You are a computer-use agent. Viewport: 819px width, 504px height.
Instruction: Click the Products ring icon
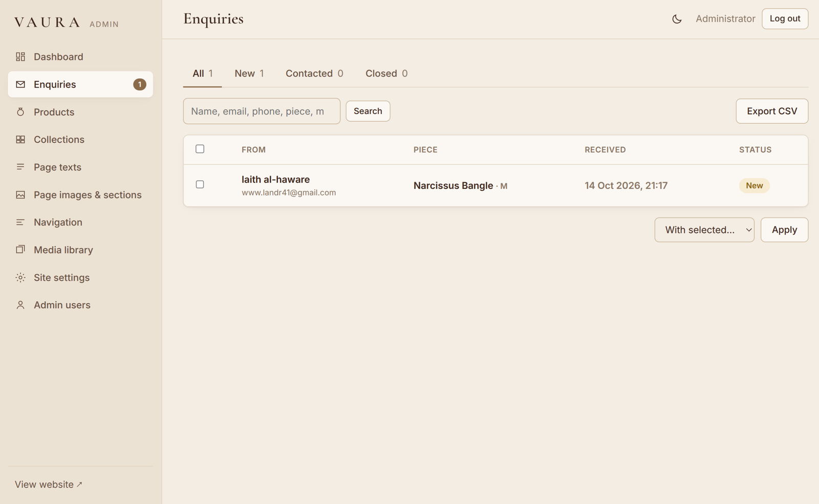click(x=20, y=112)
